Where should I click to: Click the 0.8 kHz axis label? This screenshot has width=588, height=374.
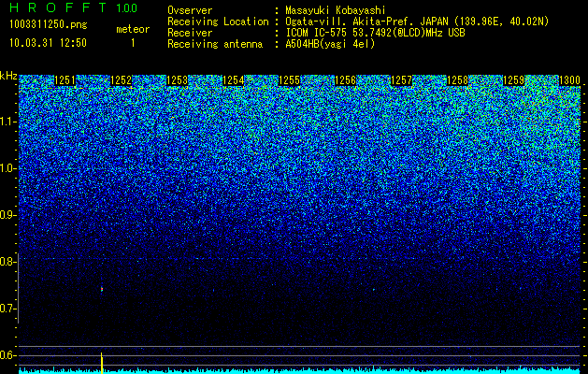7,262
